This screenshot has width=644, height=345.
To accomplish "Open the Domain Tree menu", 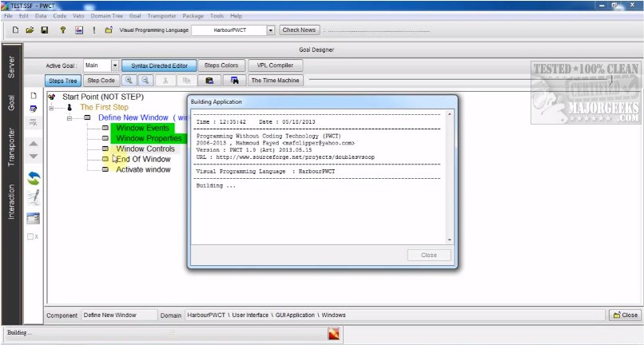I will (x=107, y=16).
